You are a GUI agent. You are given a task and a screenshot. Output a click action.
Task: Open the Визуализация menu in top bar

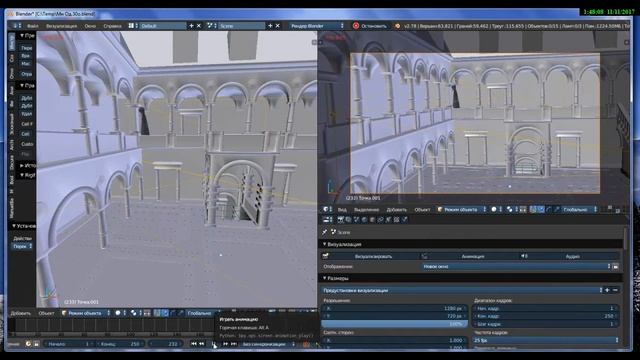61,26
